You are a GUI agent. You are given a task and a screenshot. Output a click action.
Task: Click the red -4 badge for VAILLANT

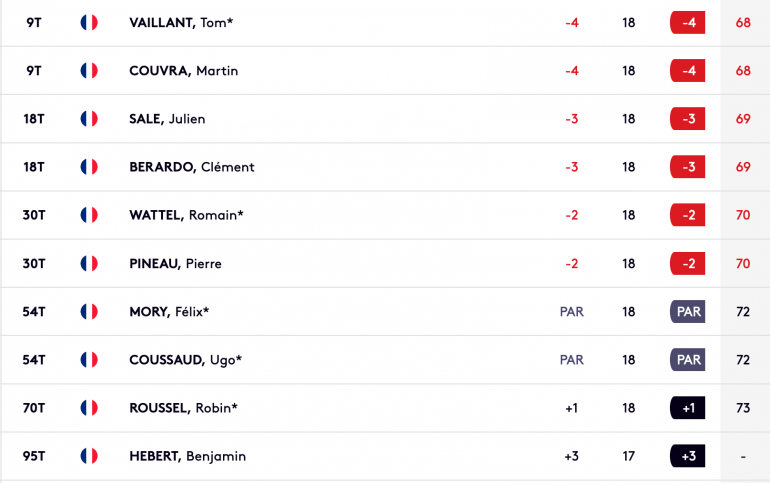point(688,23)
